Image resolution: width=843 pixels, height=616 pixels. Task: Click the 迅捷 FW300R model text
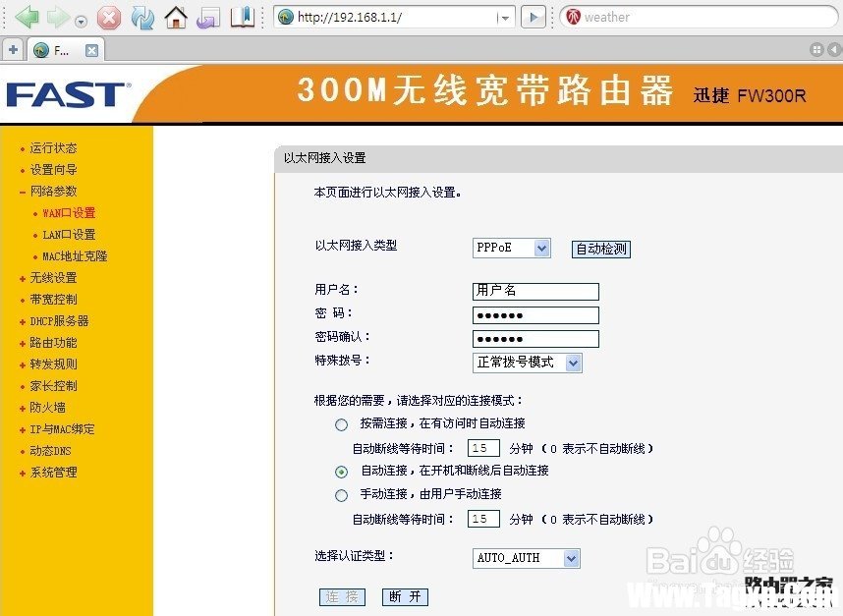point(750,95)
